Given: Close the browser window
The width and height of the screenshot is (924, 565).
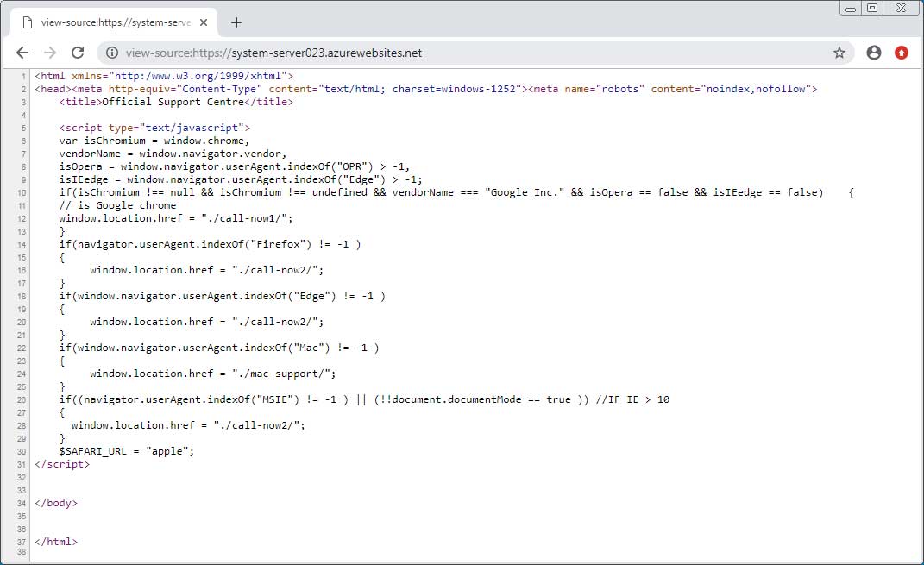Looking at the screenshot, I should 901,8.
